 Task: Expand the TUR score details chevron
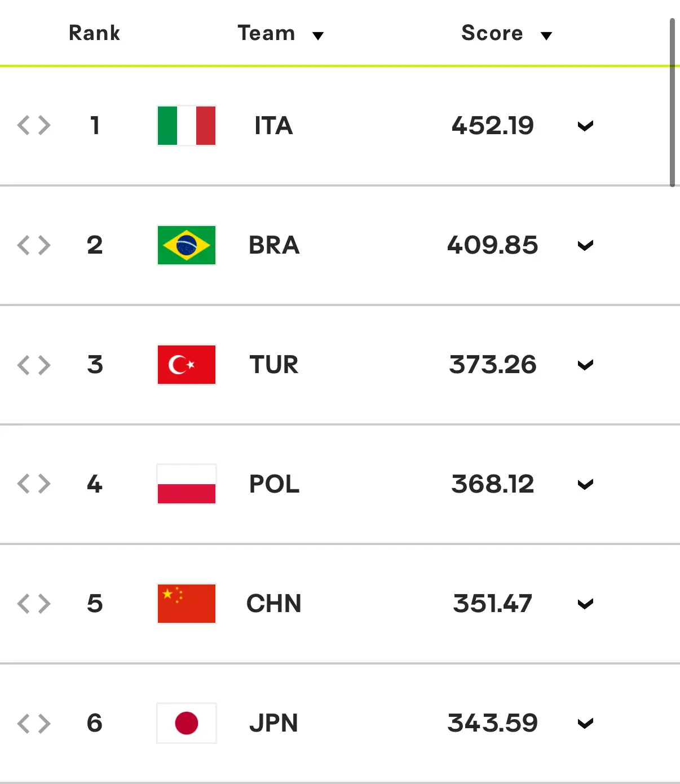(x=585, y=365)
